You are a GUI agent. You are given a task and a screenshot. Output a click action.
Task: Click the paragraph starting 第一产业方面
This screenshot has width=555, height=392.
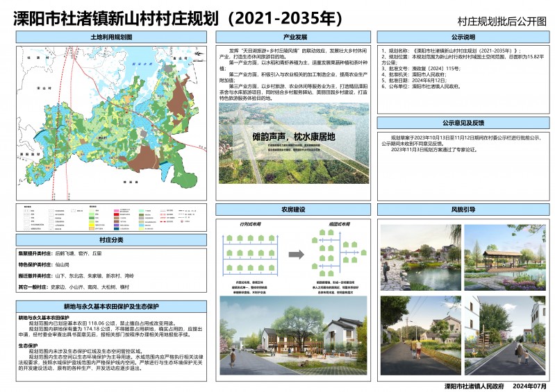[x=293, y=65]
